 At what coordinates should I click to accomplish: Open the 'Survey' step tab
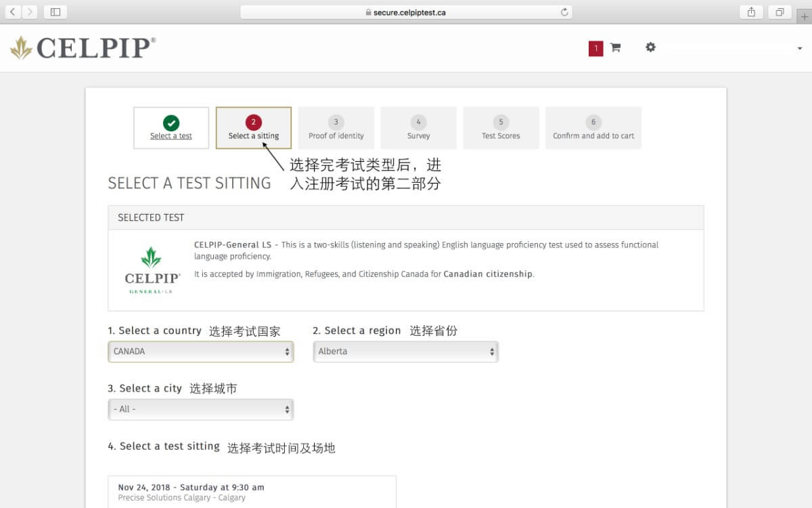[419, 127]
